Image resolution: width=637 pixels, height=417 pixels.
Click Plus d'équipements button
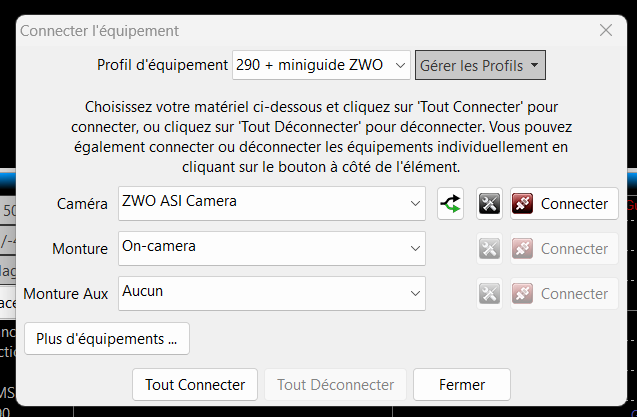click(x=107, y=338)
